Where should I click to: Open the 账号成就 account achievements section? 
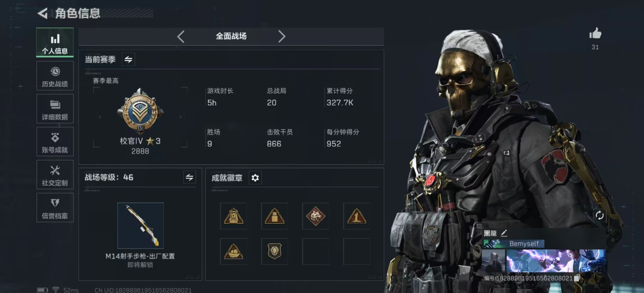(x=55, y=142)
